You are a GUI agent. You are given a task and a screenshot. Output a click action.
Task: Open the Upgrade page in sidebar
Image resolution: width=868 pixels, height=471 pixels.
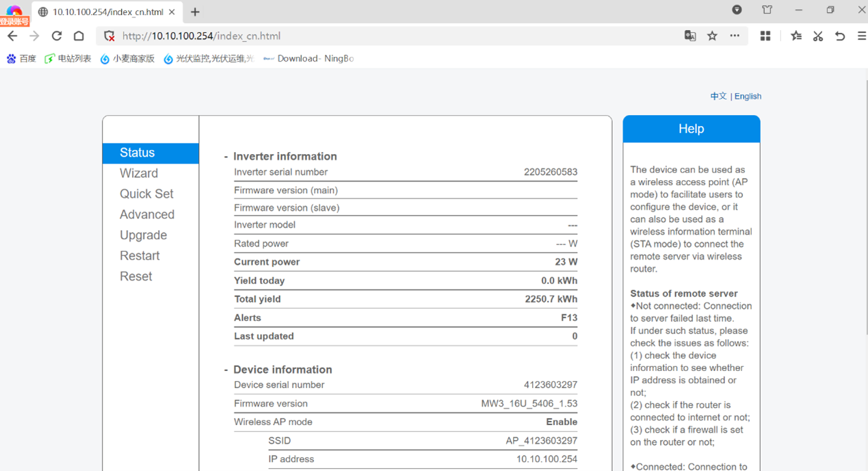coord(143,235)
